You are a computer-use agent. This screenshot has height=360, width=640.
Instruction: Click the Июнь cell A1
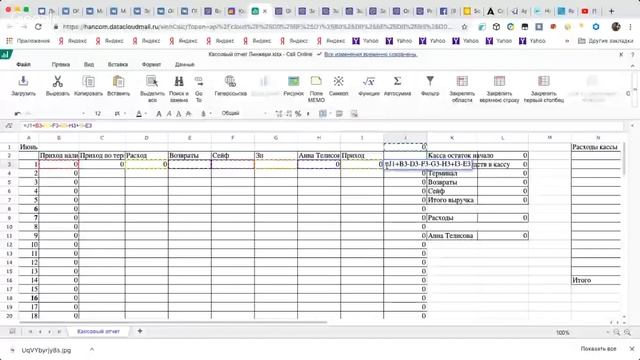(x=29, y=147)
